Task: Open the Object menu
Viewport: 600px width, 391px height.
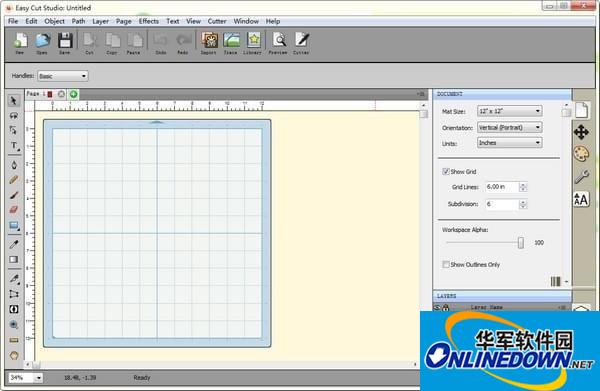Action: [54, 21]
